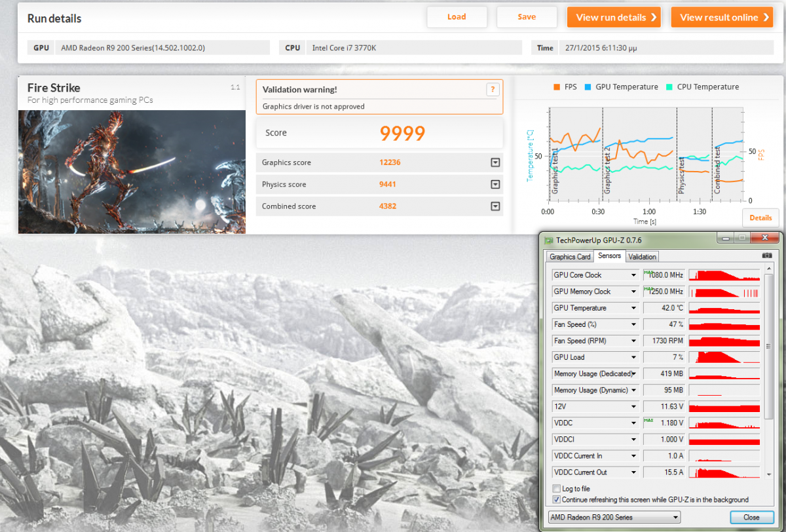Click the 15.5 A current reading
This screenshot has height=532, width=786.
(x=664, y=472)
